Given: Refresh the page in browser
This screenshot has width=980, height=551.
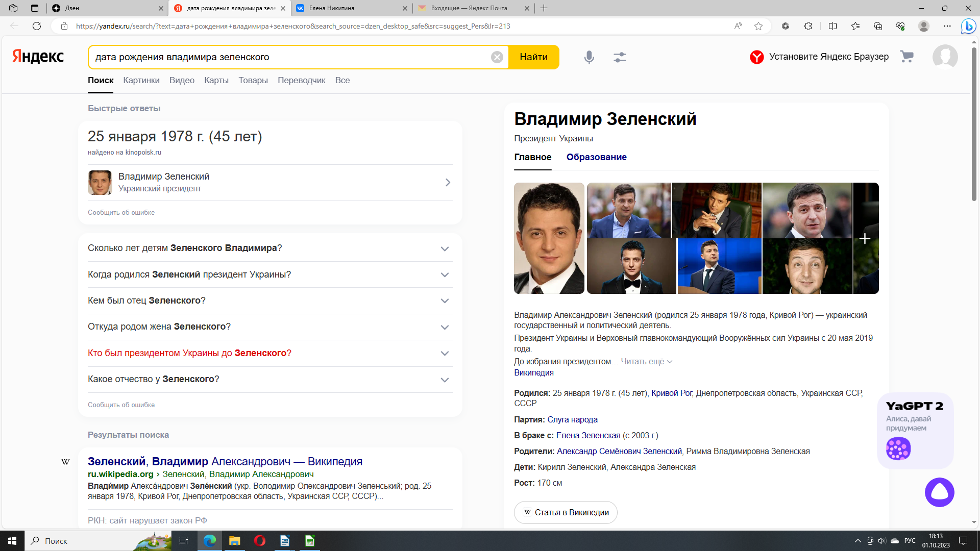Looking at the screenshot, I should (x=37, y=26).
